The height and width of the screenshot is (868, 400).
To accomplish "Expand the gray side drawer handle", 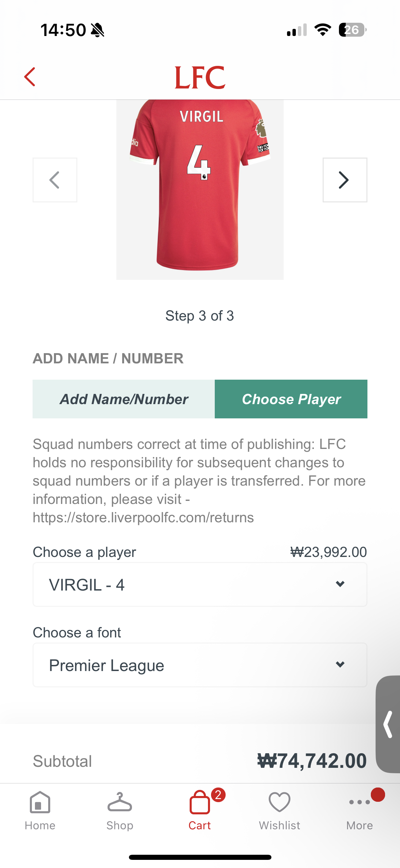I will tap(388, 724).
